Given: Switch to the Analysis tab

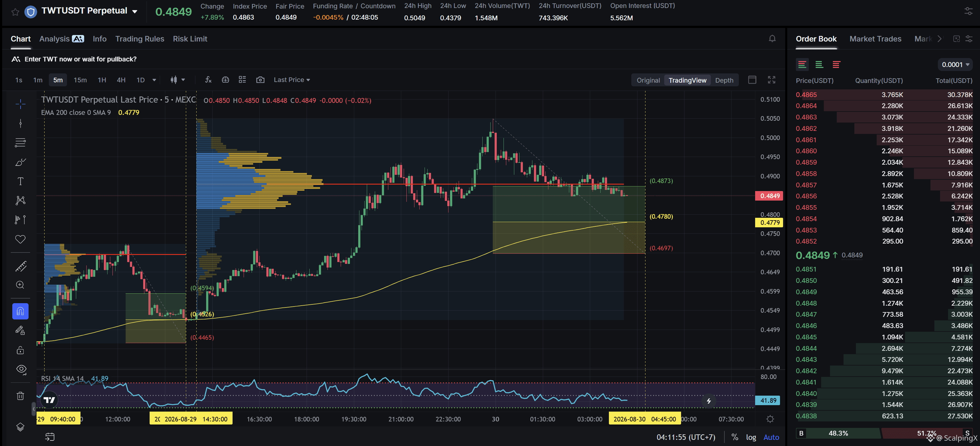Looking at the screenshot, I should point(61,39).
